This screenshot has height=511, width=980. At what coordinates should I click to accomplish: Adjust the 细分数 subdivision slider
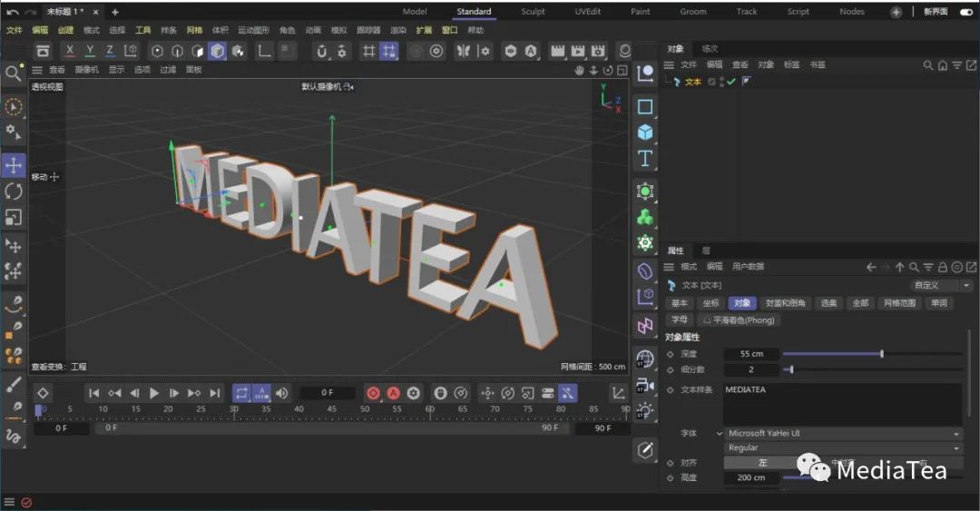tap(873, 369)
